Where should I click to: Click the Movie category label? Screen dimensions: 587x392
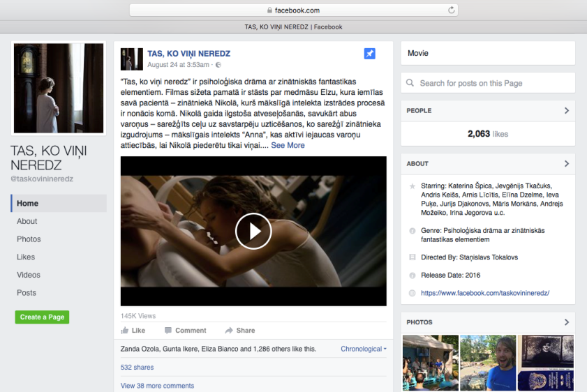[x=418, y=53]
